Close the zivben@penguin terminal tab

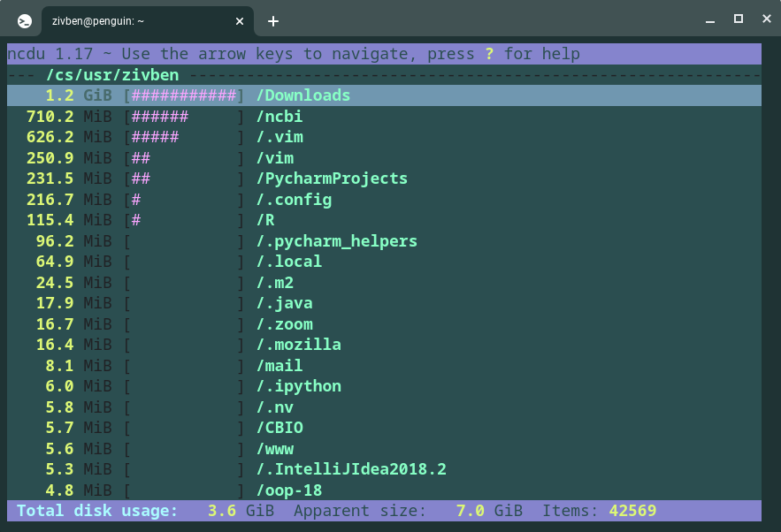(x=240, y=21)
